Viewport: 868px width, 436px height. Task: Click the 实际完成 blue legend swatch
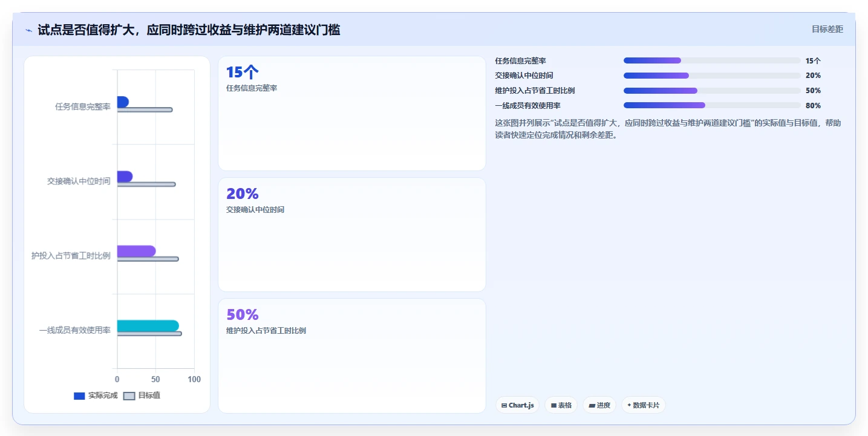pos(79,396)
